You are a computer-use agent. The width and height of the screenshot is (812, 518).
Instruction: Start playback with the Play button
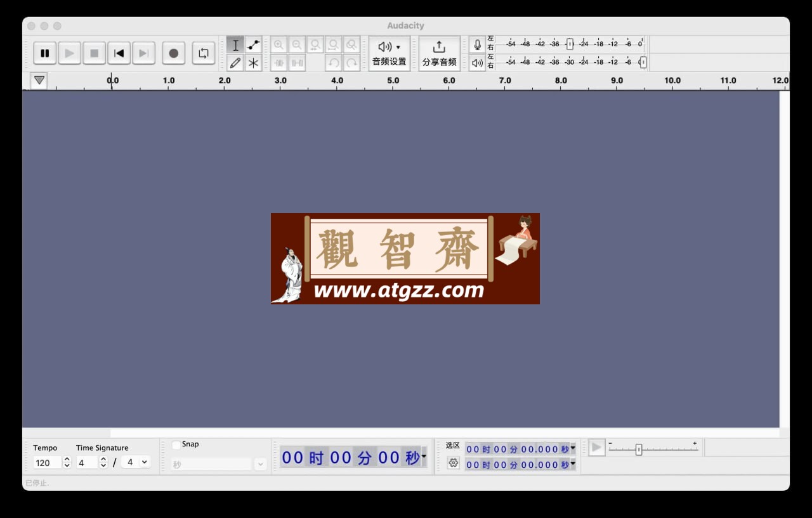coord(70,53)
